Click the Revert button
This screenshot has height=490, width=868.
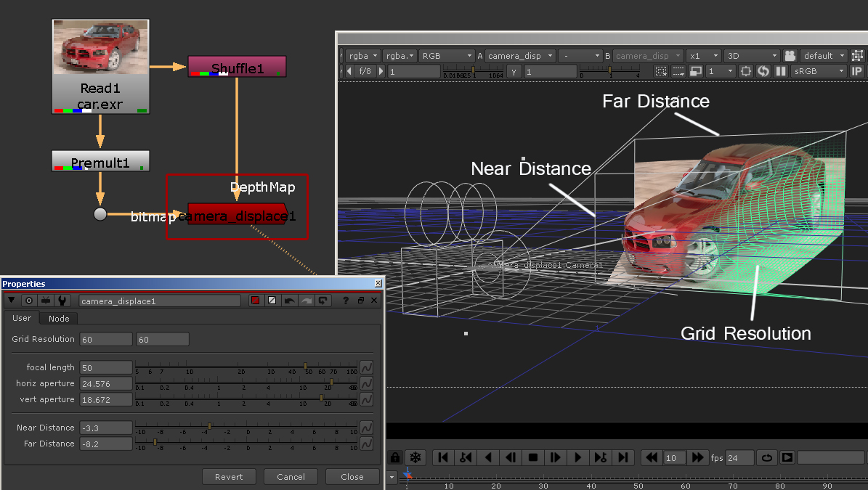(229, 477)
